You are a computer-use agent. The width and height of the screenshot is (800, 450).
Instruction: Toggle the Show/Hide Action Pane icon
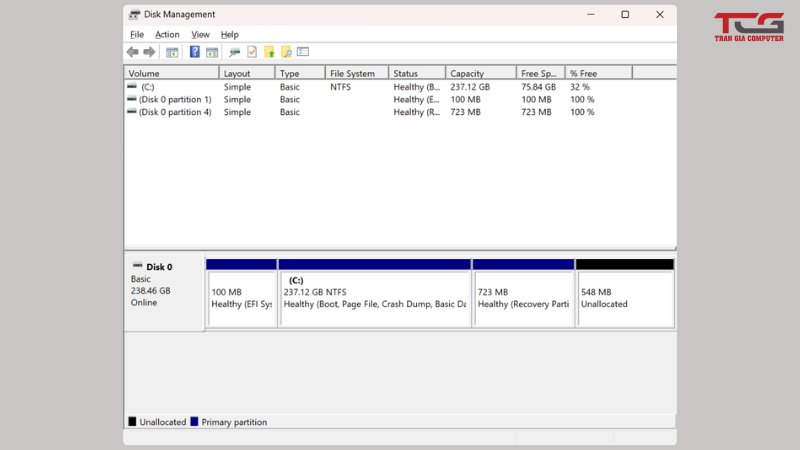pos(212,52)
